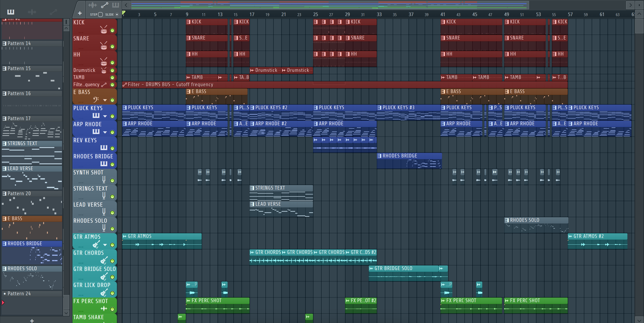Image resolution: width=644 pixels, height=323 pixels.
Task: Open E BASS clip menu at bar 9
Action: (x=188, y=91)
